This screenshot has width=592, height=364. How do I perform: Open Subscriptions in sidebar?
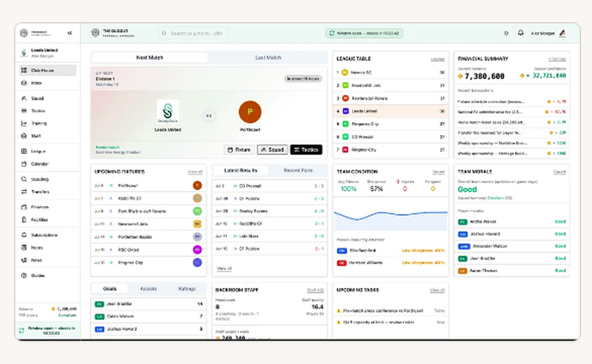(x=48, y=235)
